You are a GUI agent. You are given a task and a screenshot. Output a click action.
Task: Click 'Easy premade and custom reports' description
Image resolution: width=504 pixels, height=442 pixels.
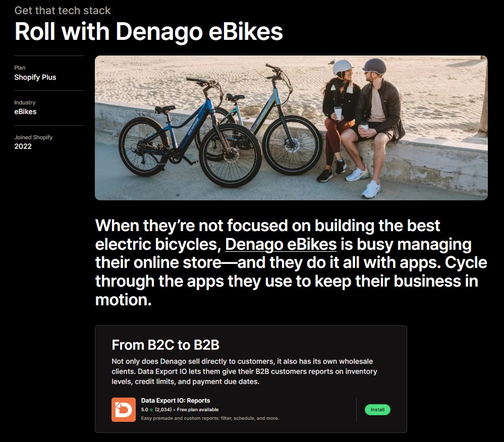pyautogui.click(x=210, y=418)
